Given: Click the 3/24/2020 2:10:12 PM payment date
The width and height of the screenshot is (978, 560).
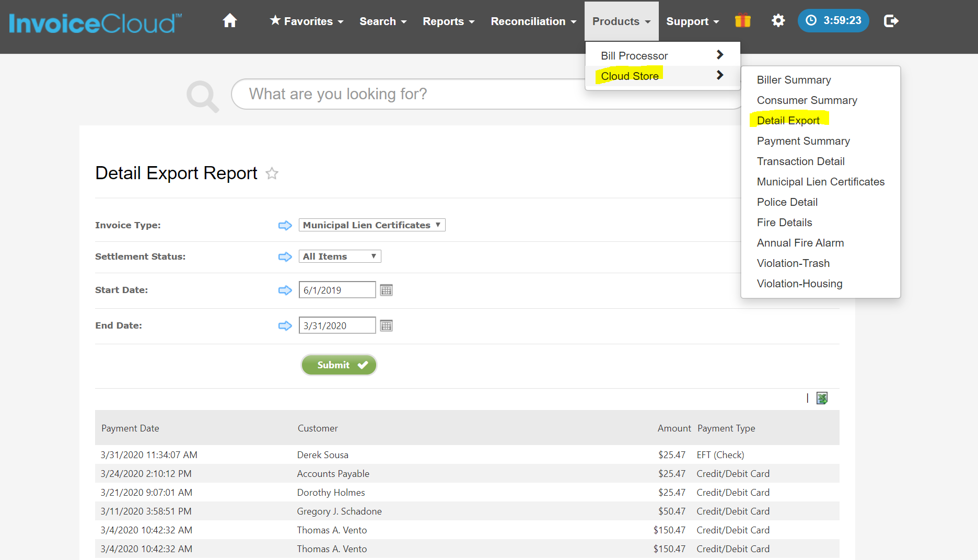Looking at the screenshot, I should 146,474.
